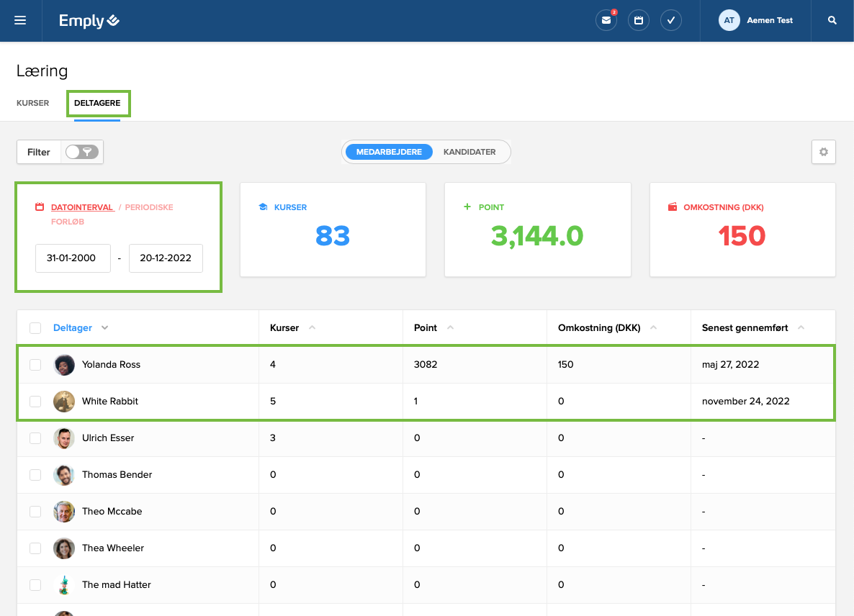Click the search magnifier icon
The height and width of the screenshot is (616, 854).
click(832, 21)
